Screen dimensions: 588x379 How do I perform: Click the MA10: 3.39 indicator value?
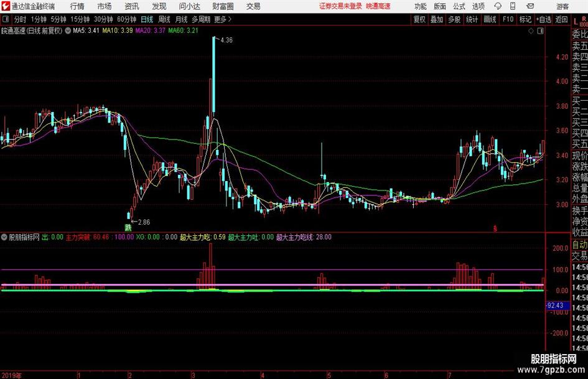[118, 30]
